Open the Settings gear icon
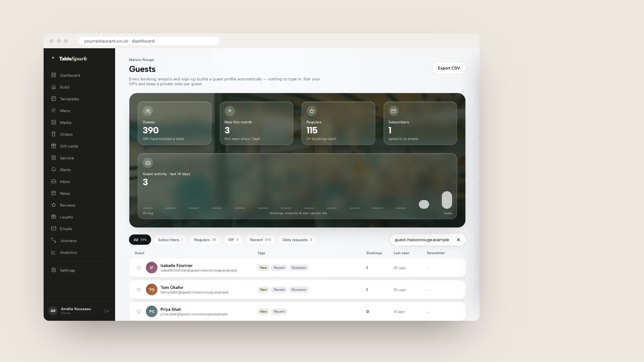This screenshot has height=362, width=644. point(53,270)
